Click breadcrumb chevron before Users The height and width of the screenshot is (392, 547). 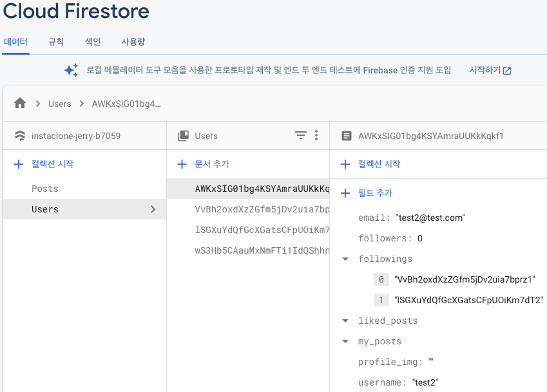tap(38, 104)
